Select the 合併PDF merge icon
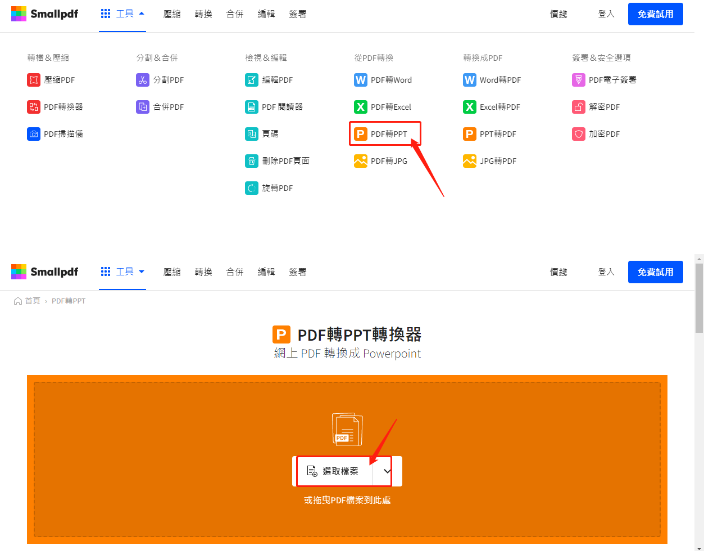 click(x=143, y=107)
